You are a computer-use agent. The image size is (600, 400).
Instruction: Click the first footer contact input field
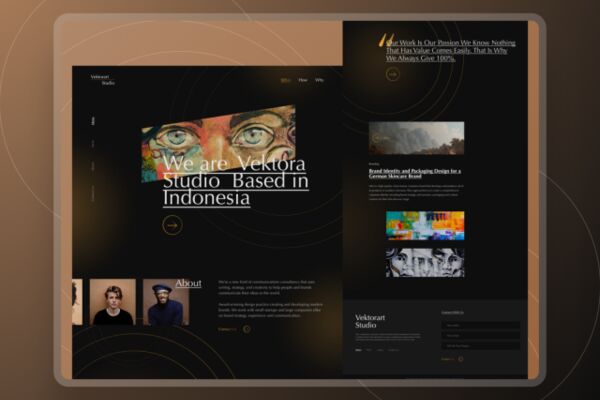(x=481, y=325)
